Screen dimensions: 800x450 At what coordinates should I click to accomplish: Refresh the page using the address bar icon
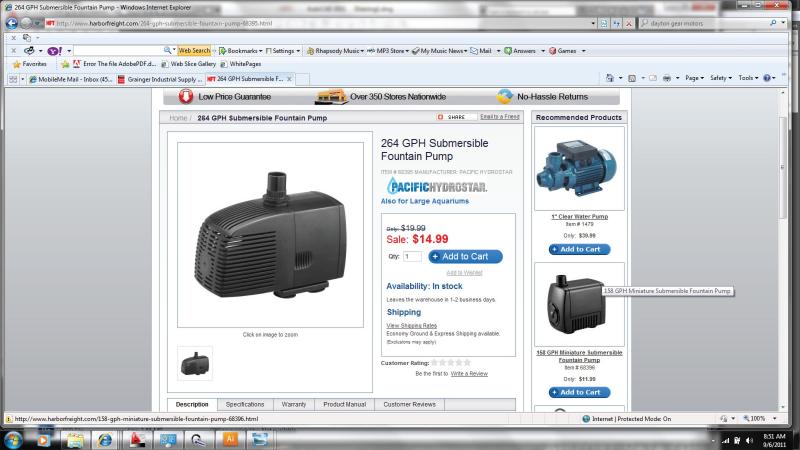616,23
